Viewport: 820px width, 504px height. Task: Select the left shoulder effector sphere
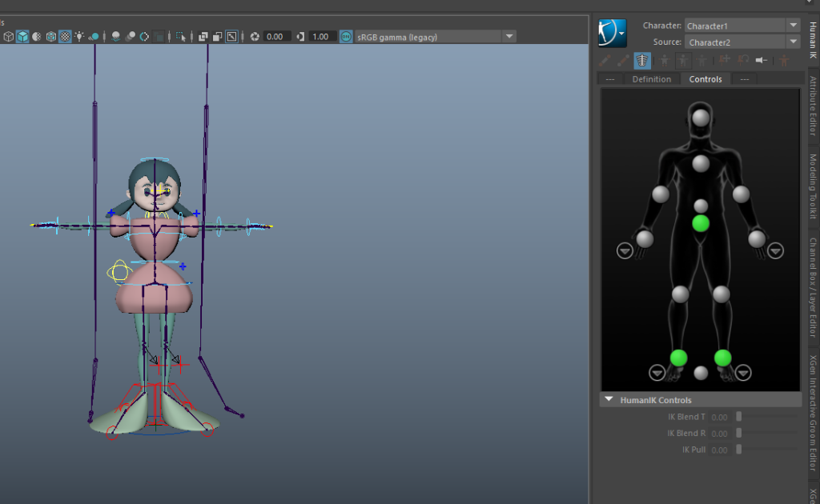click(x=661, y=194)
